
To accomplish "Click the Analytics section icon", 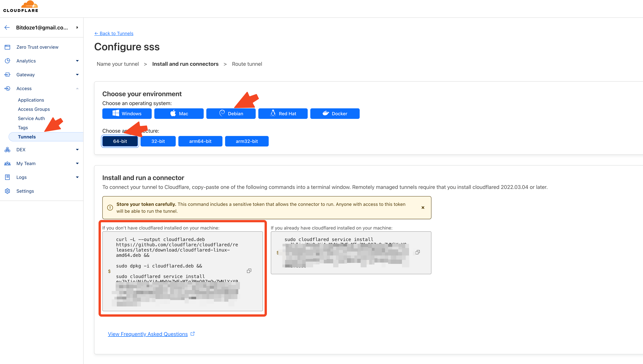I will [8, 61].
